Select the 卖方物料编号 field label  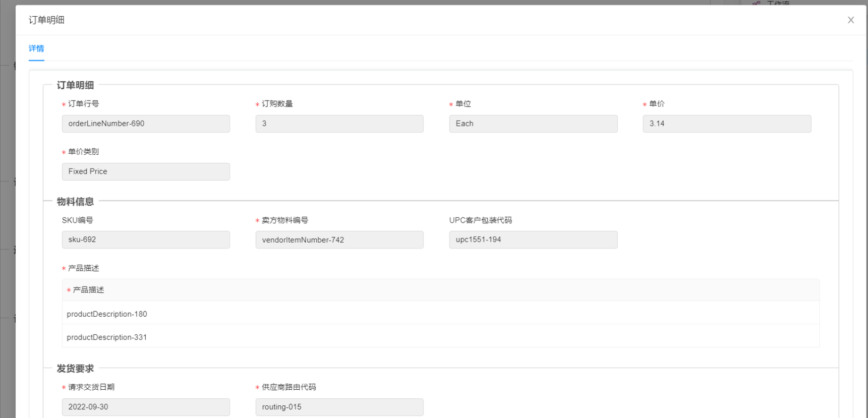click(285, 220)
